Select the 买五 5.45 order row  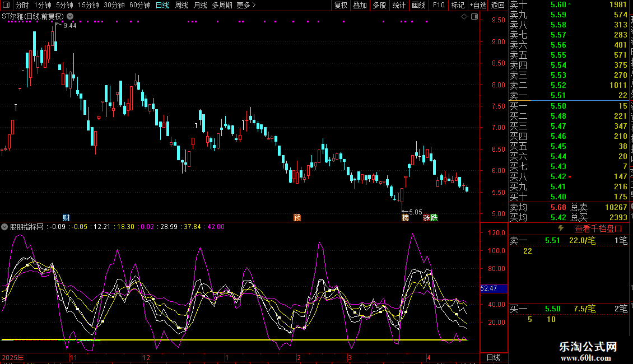tap(569, 146)
